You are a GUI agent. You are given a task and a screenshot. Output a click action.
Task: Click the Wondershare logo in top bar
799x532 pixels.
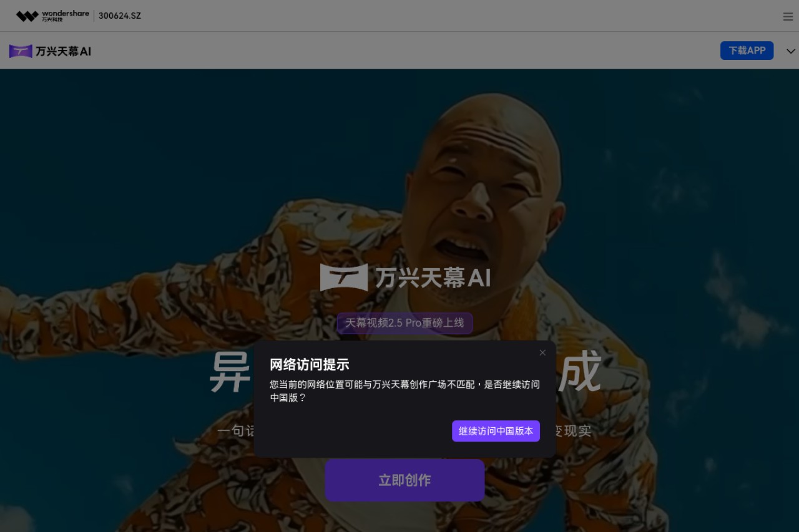52,16
